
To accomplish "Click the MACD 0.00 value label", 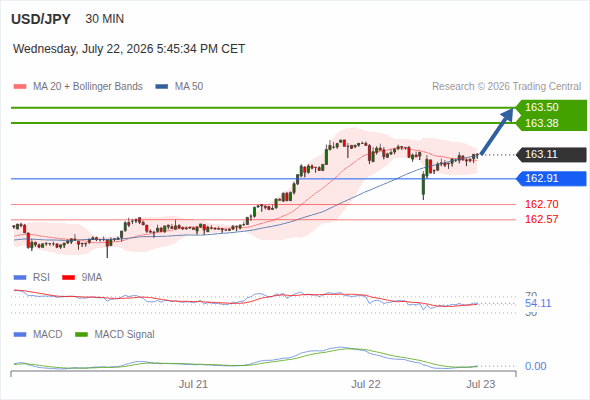I will pyautogui.click(x=535, y=366).
